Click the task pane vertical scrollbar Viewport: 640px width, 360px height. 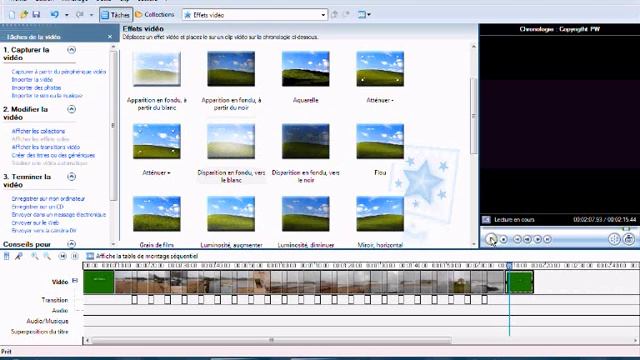click(x=113, y=126)
